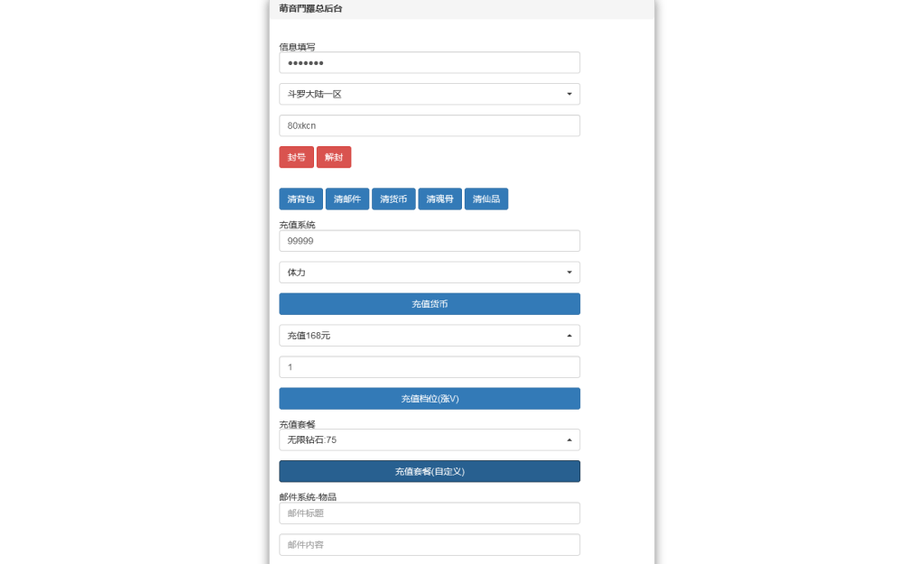Click the 清货币 clear currency button
The height and width of the screenshot is (564, 924).
(393, 199)
